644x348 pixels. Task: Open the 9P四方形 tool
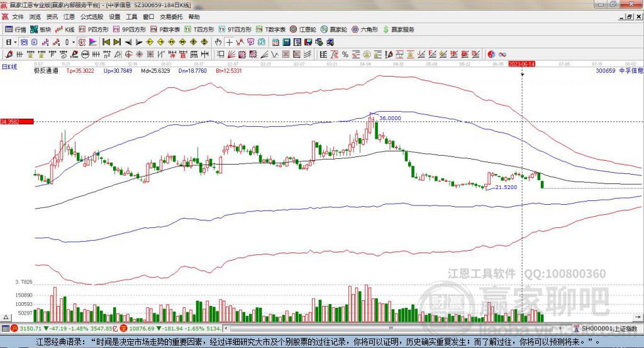[130, 30]
